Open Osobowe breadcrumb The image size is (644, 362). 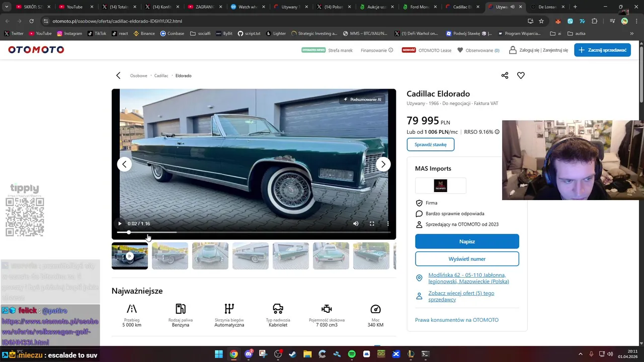pos(138,75)
